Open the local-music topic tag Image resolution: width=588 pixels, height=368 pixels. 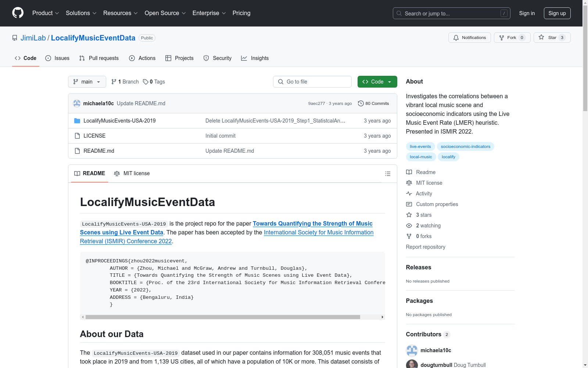click(x=421, y=157)
